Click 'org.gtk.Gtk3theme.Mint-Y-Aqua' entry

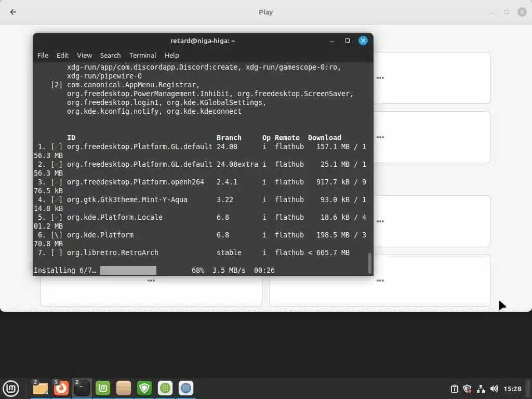click(127, 200)
